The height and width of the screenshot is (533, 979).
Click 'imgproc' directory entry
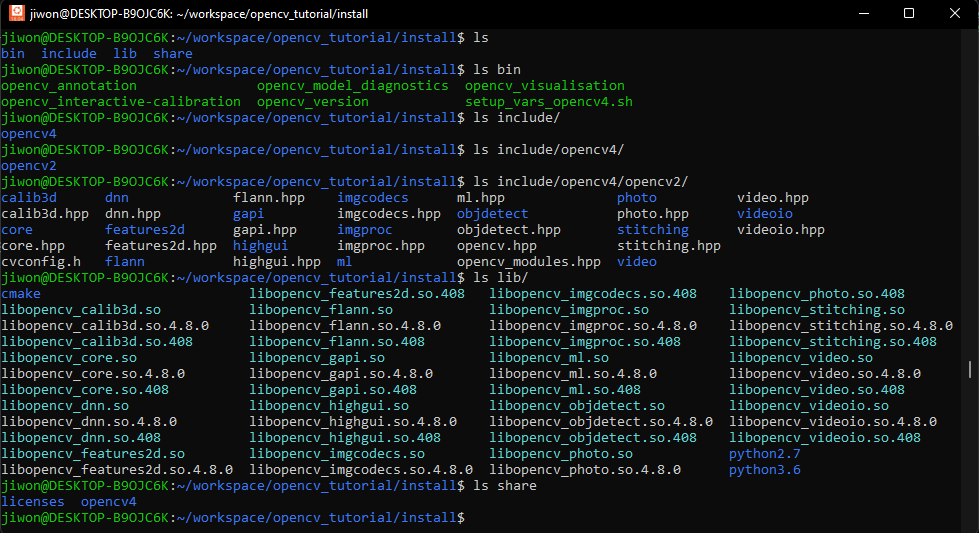tap(365, 230)
